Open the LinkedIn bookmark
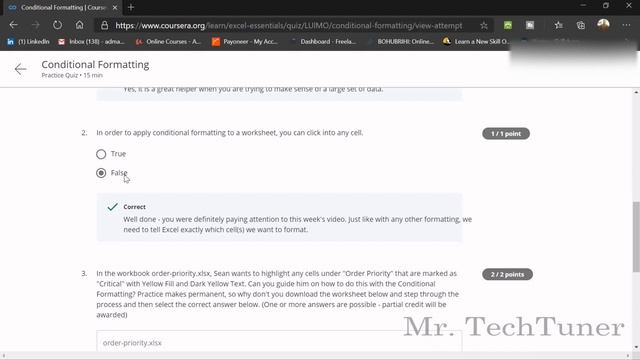The height and width of the screenshot is (360, 640). coord(28,41)
